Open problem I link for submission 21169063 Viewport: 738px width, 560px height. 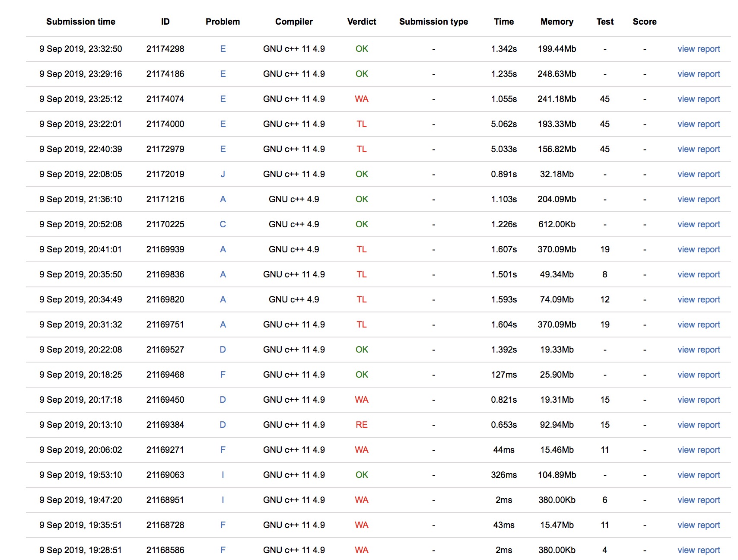pos(223,475)
